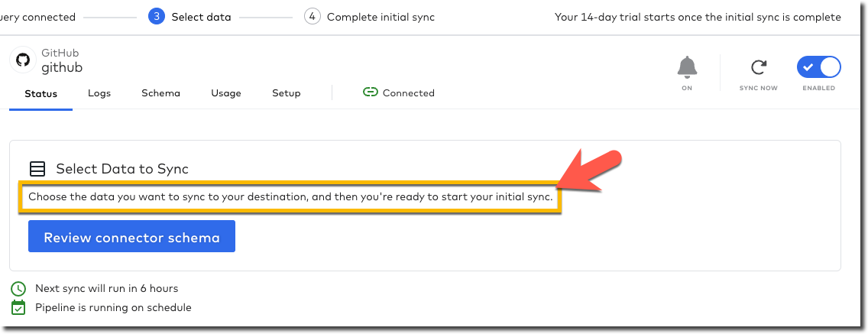
Task: Click the Next sync will run text
Action: click(x=106, y=289)
